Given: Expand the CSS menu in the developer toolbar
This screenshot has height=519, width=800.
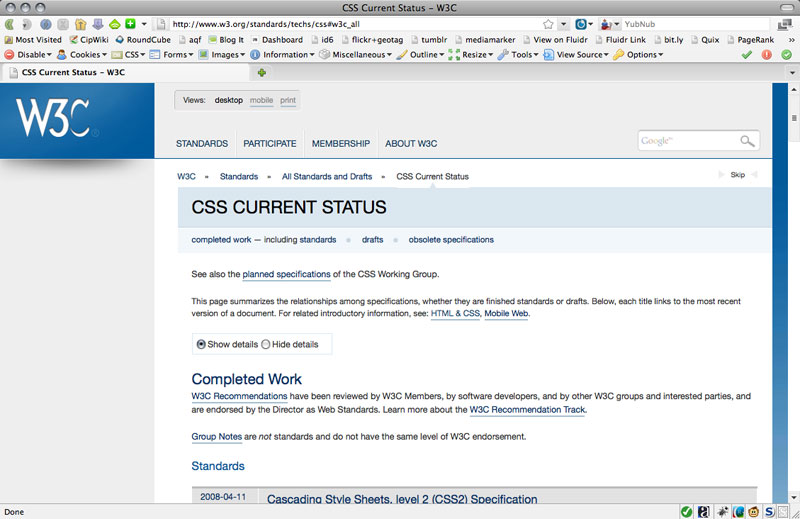Looking at the screenshot, I should coord(129,55).
